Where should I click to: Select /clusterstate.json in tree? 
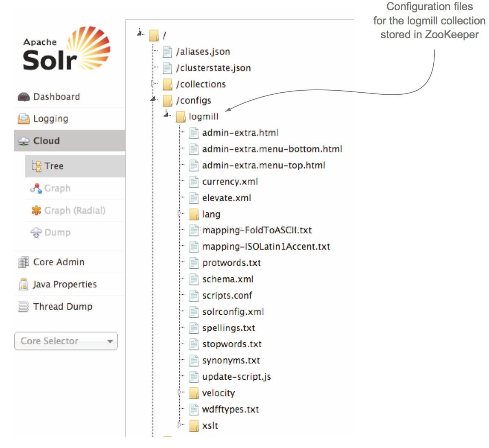click(214, 68)
